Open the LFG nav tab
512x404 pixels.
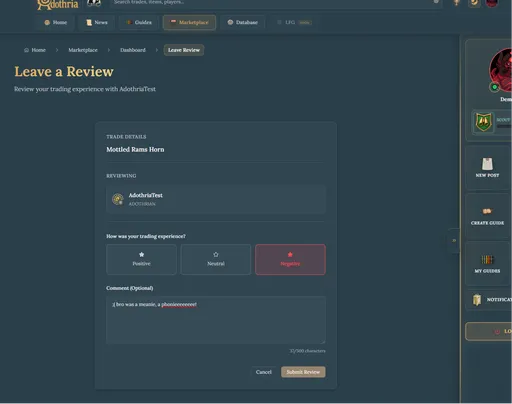294,22
